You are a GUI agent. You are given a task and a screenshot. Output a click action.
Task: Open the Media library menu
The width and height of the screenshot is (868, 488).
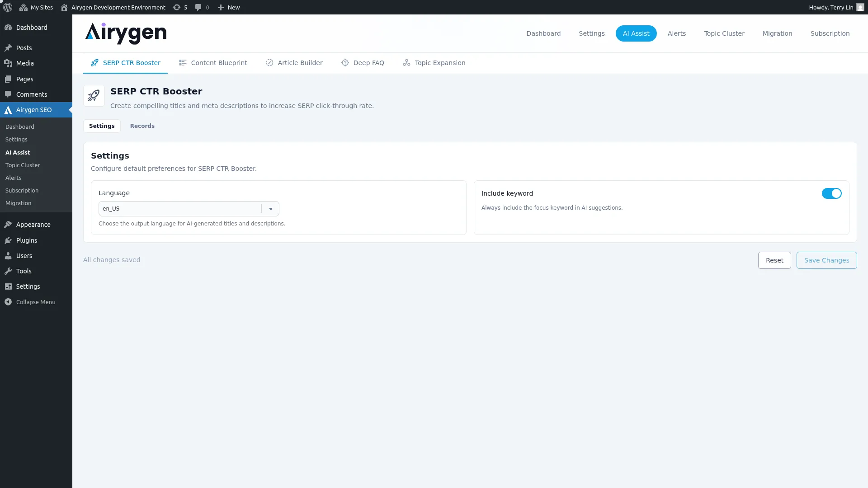[x=36, y=63]
